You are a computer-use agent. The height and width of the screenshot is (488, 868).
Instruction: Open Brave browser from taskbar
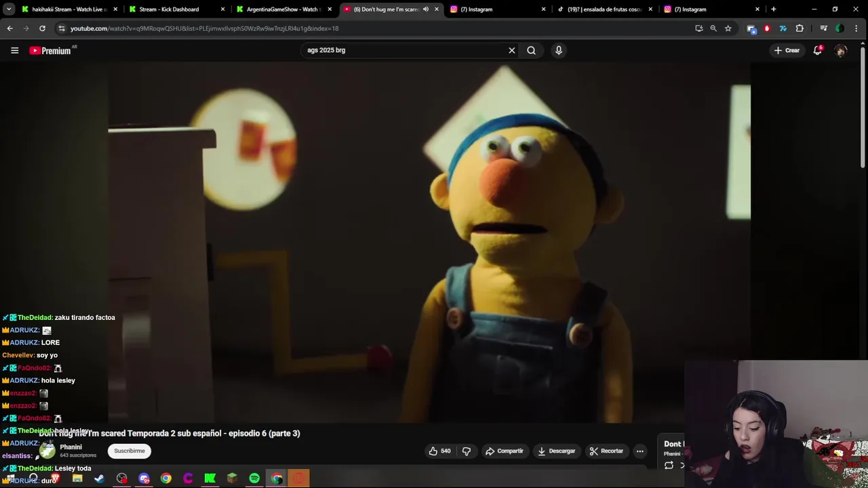55,479
